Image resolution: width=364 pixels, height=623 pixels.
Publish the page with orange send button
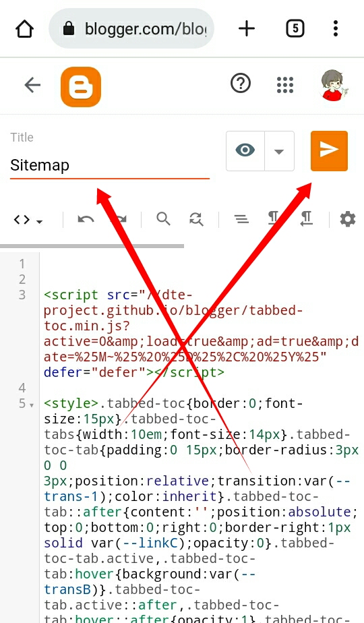329,150
